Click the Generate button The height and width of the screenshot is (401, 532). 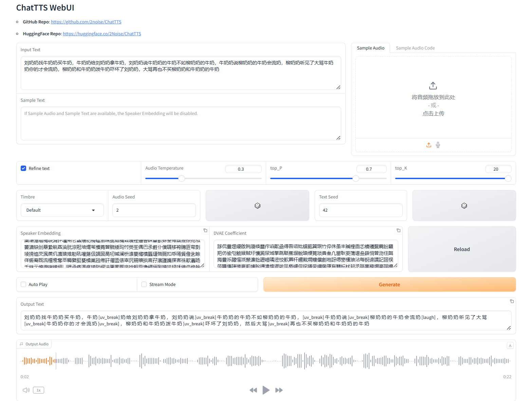389,284
